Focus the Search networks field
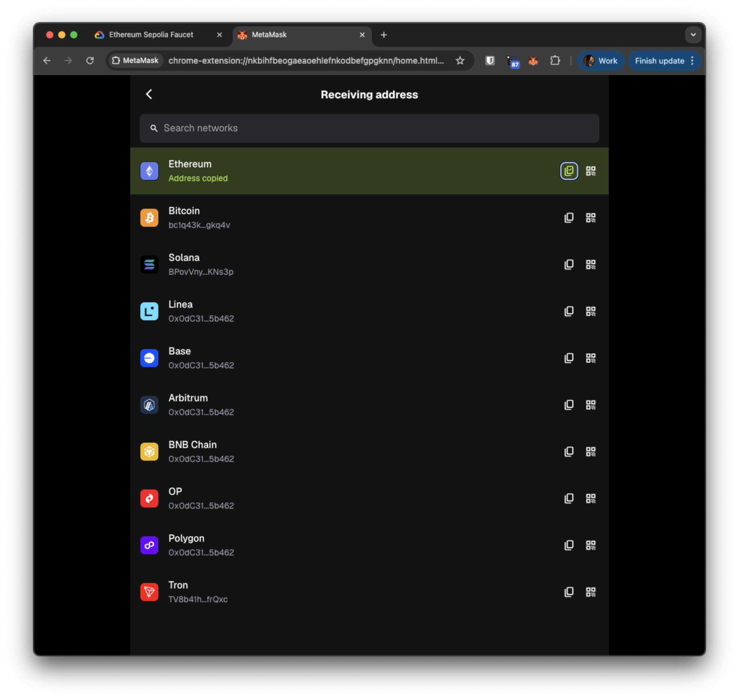Image resolution: width=739 pixels, height=700 pixels. [x=369, y=128]
